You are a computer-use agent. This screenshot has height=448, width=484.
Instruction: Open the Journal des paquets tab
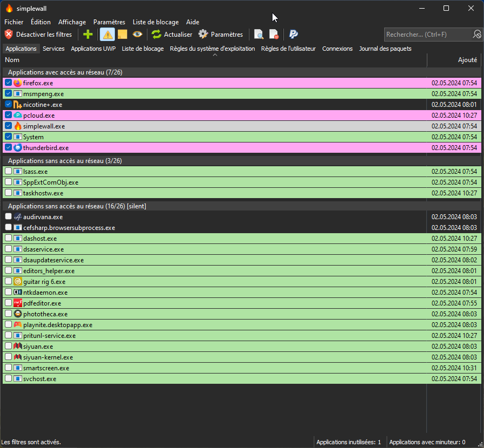[385, 49]
